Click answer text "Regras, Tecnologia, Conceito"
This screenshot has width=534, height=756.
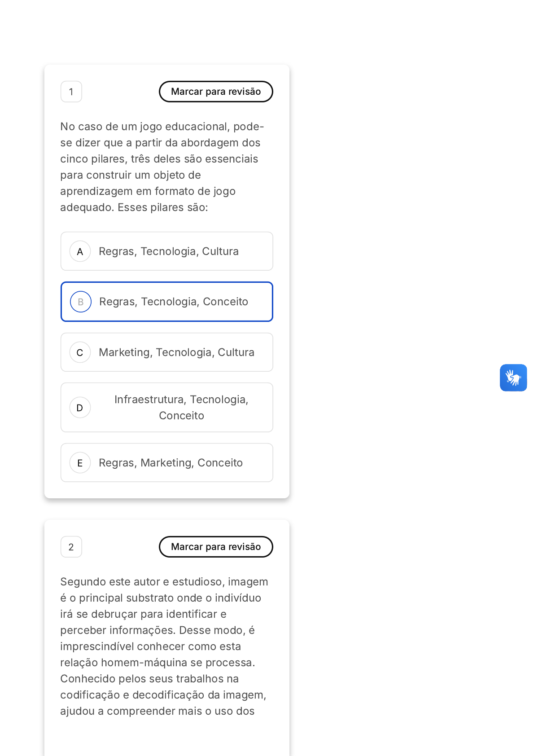coord(174,302)
